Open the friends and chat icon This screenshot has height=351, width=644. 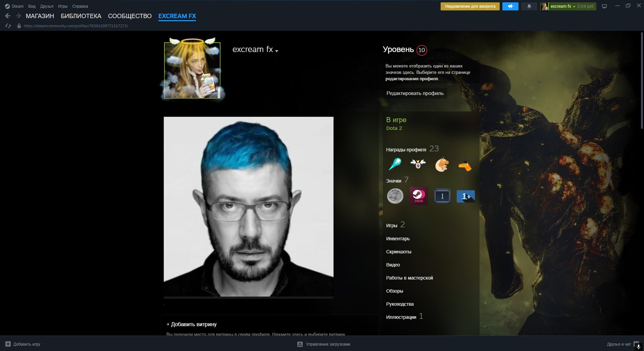pyautogui.click(x=637, y=344)
